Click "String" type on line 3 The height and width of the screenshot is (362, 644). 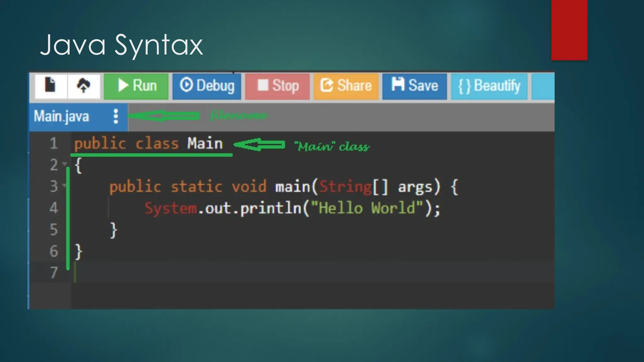coord(345,187)
